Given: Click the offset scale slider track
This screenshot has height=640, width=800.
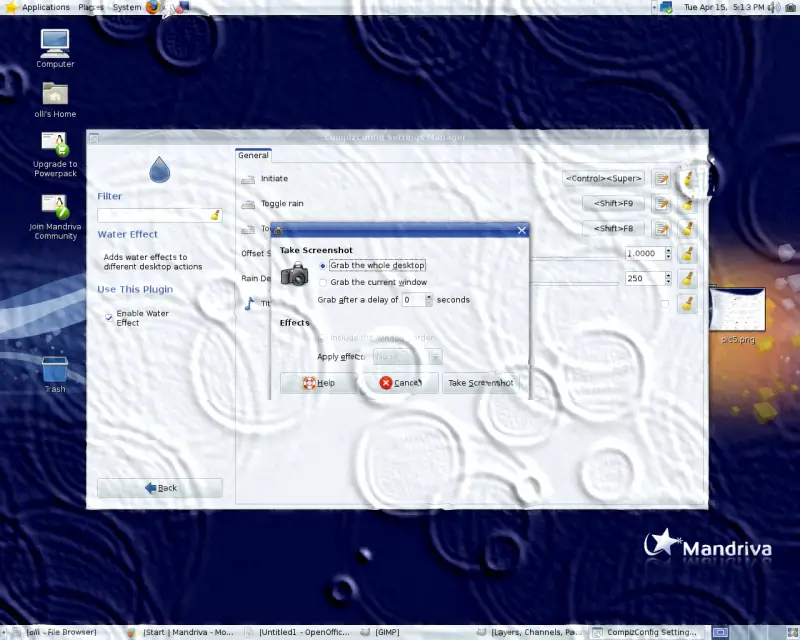Looking at the screenshot, I should (x=574, y=259).
